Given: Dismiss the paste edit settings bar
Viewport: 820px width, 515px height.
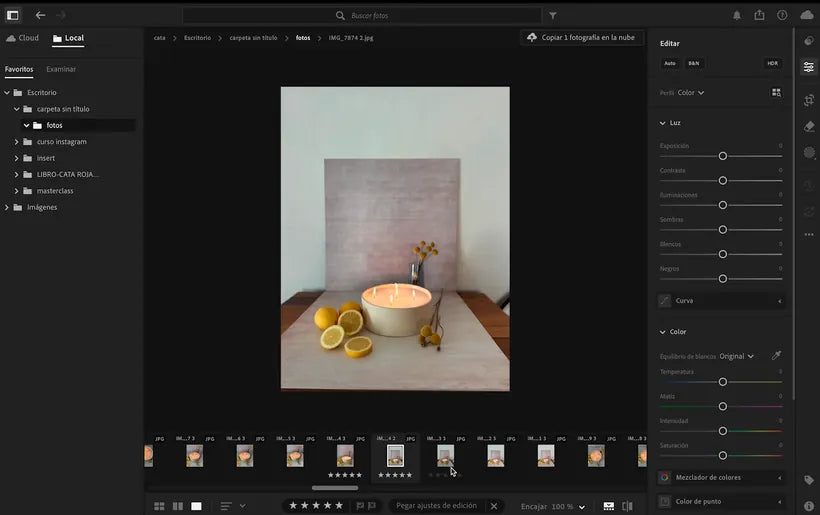Looking at the screenshot, I should point(494,506).
